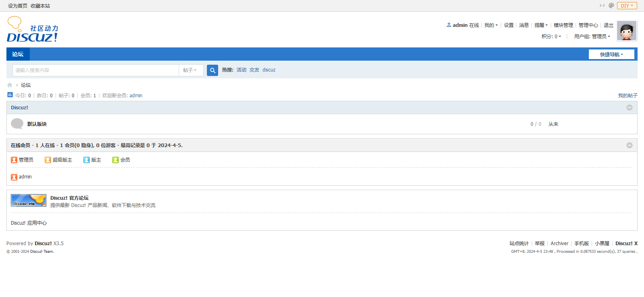Open the 我的 dropdown menu
The image size is (644, 297).
[x=491, y=25]
